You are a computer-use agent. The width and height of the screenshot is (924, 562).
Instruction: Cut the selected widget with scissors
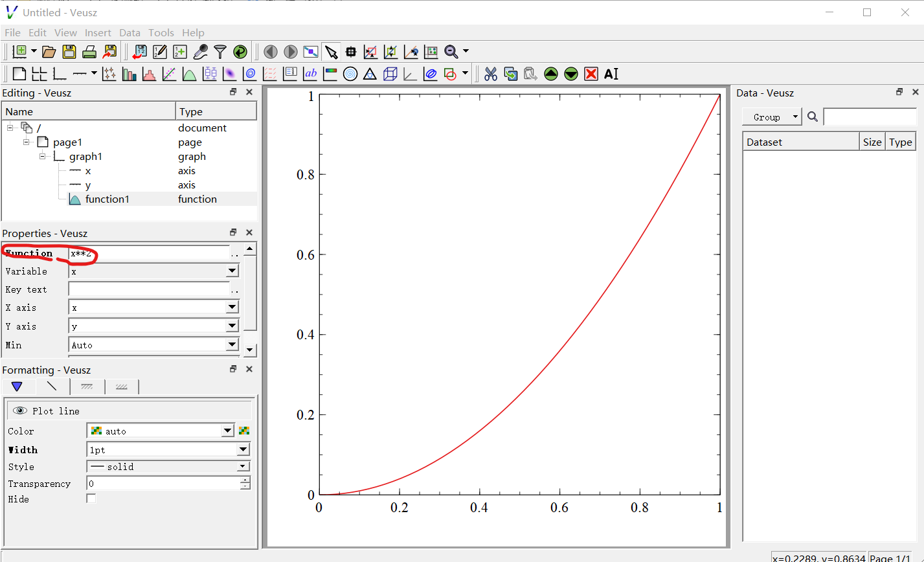[491, 74]
